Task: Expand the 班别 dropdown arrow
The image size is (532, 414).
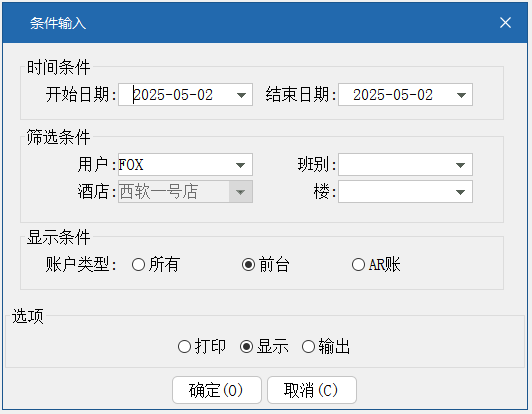Action: (460, 165)
